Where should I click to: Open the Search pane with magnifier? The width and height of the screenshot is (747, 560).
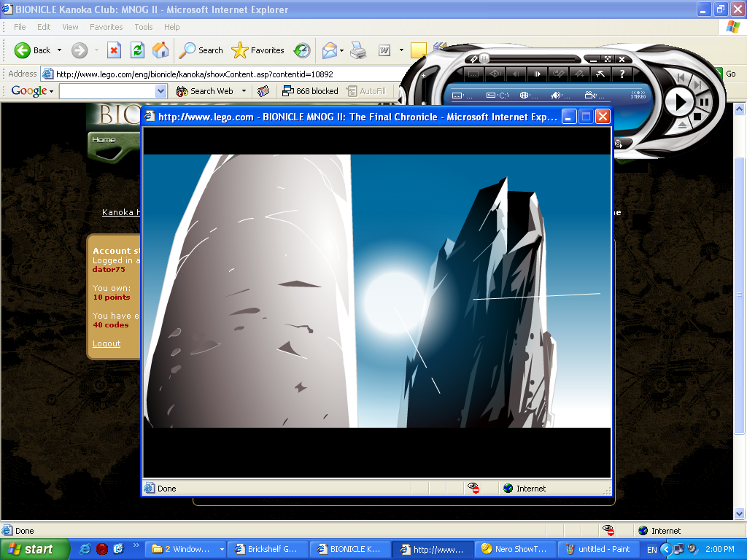click(x=201, y=50)
